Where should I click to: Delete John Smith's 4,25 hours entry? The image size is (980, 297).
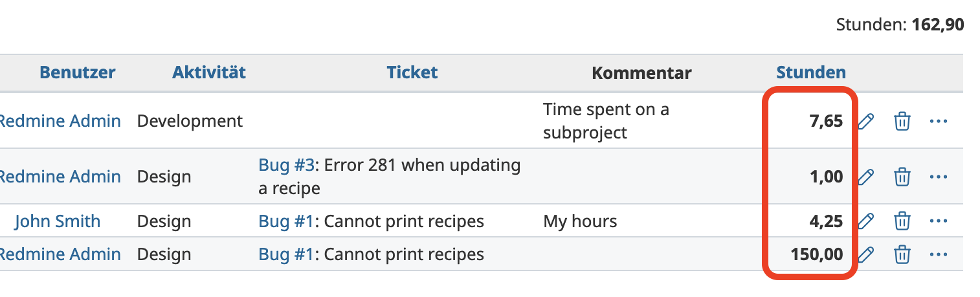tap(902, 221)
